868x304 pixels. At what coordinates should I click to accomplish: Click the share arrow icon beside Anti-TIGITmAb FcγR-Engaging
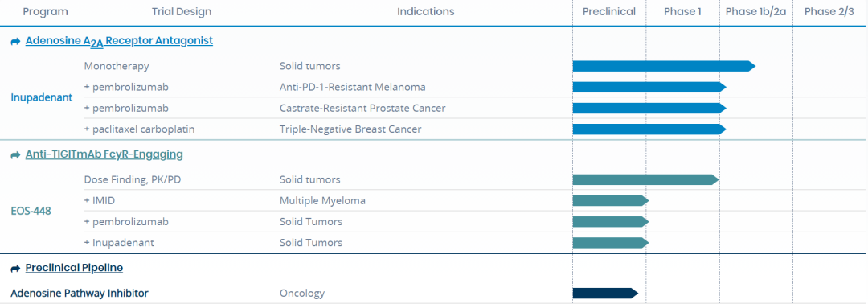(x=15, y=155)
